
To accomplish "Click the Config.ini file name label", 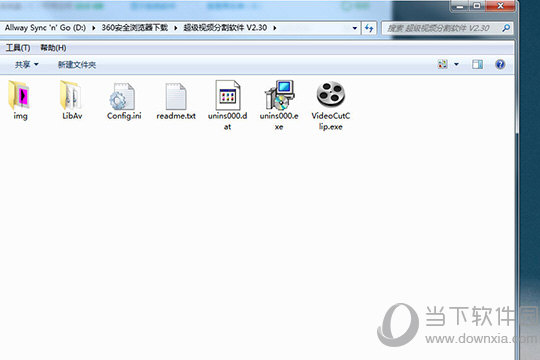I will [124, 116].
